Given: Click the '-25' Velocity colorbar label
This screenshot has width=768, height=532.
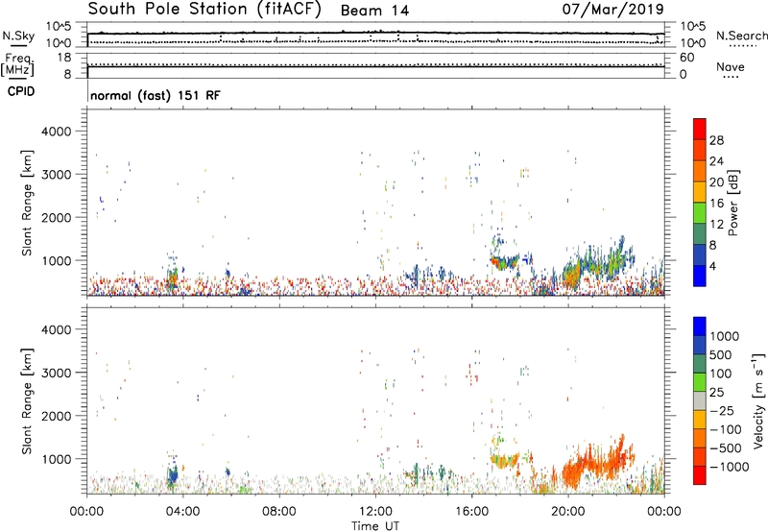Looking at the screenshot, I should point(722,410).
